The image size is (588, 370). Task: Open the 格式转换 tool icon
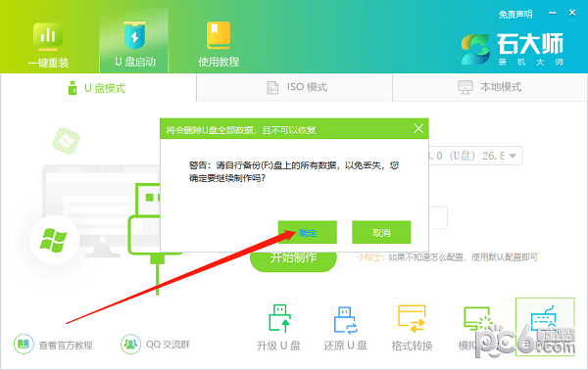[x=412, y=319]
